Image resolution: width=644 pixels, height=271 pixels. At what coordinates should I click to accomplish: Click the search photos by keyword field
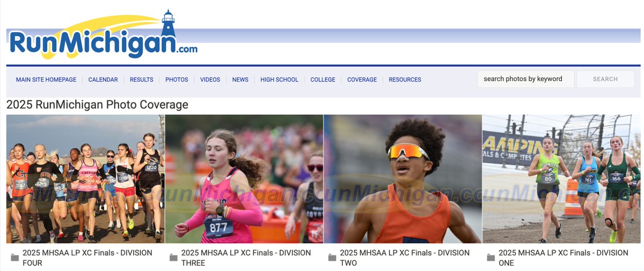coord(526,79)
